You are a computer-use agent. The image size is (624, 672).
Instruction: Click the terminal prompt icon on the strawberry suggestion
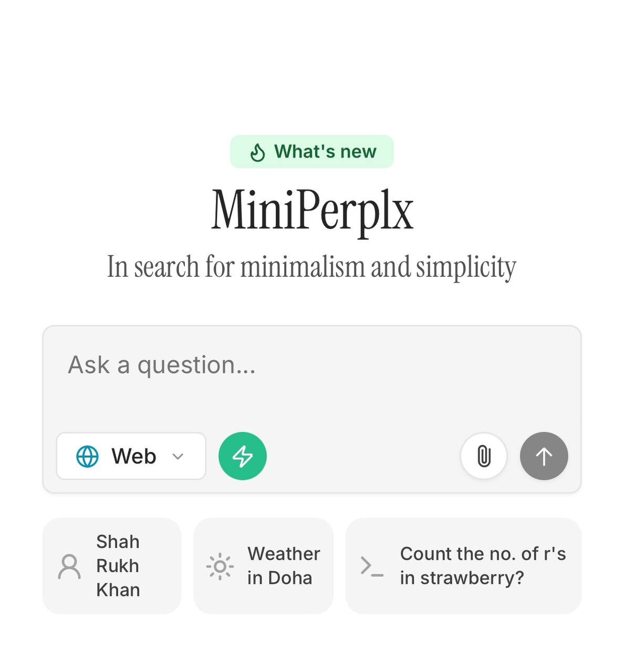coord(372,566)
